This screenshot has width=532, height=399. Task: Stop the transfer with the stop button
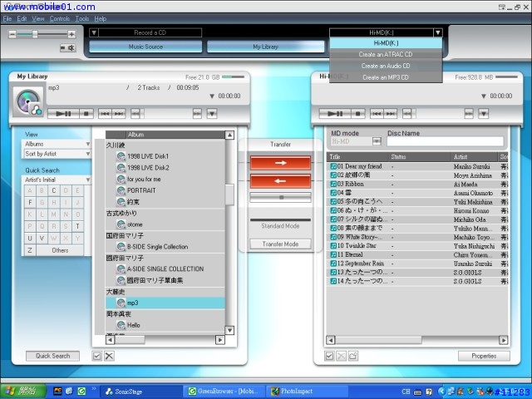[x=280, y=197]
